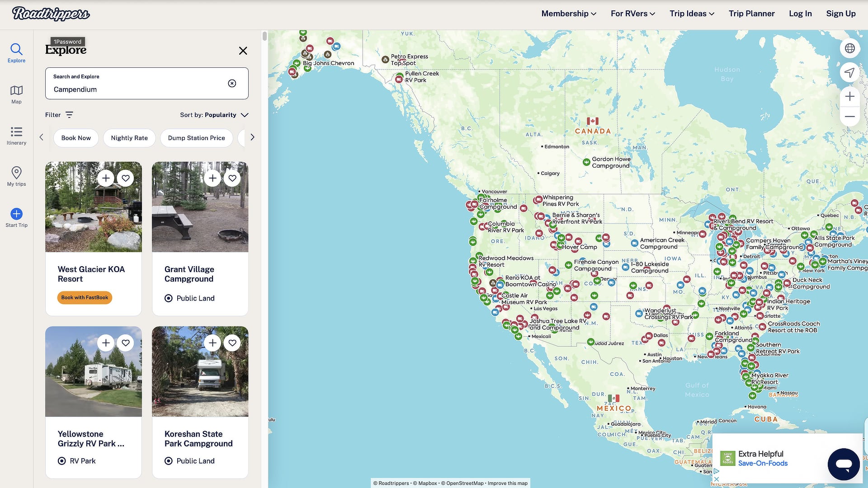Toggle the Nightly Rate filter chip
The height and width of the screenshot is (488, 868).
click(x=129, y=138)
